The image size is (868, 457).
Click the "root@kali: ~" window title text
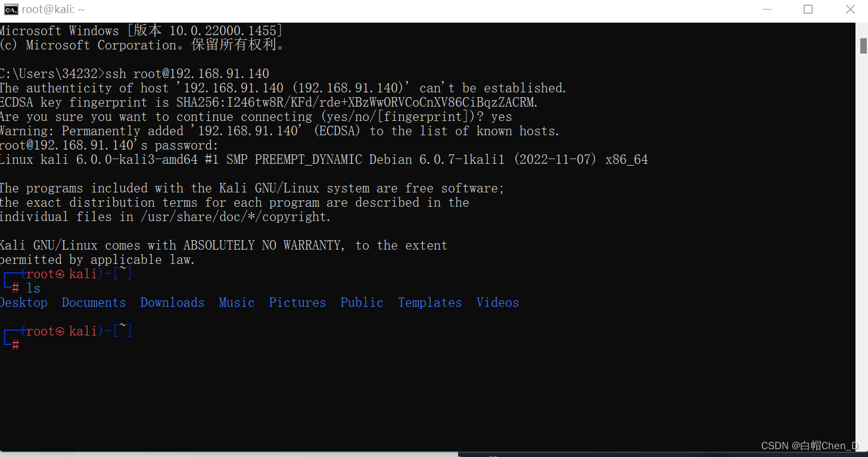[x=53, y=10]
